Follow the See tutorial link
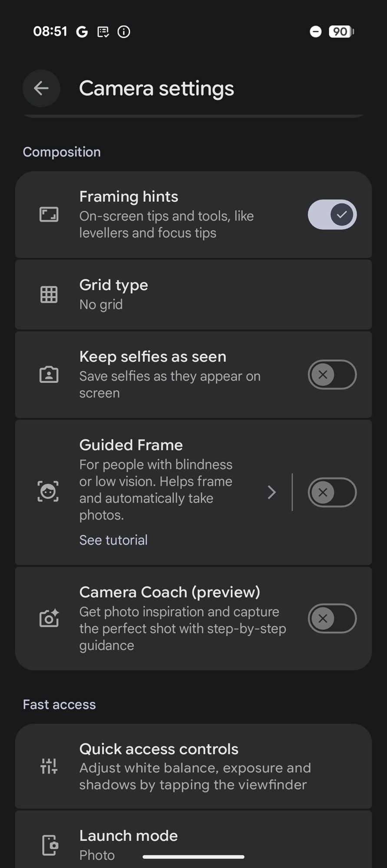The height and width of the screenshot is (868, 387). coord(113,540)
